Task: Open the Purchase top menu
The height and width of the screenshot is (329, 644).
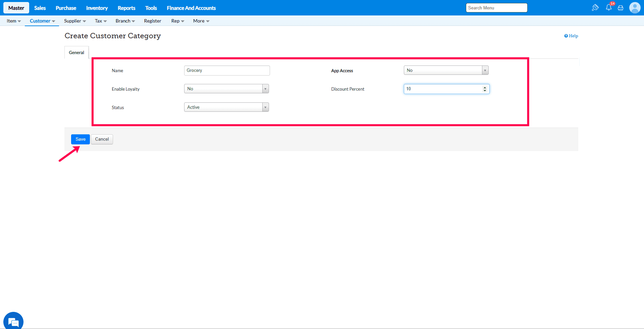Action: coord(66,8)
